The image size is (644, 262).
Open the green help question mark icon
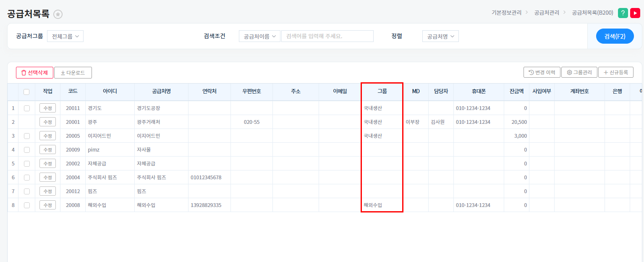(623, 13)
